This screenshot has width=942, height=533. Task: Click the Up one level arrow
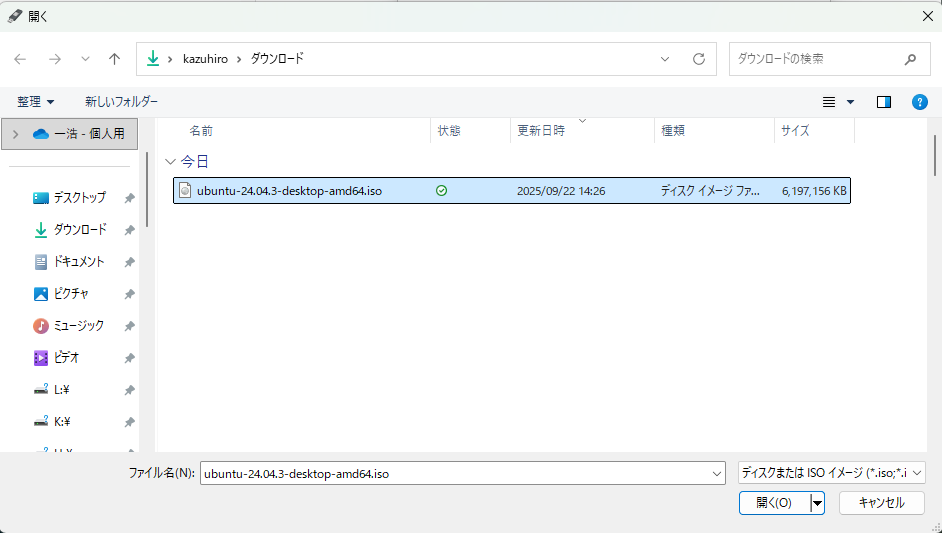tap(114, 59)
